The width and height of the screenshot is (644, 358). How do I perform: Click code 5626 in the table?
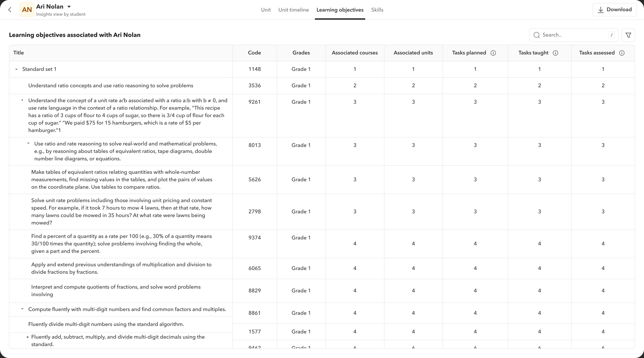[x=254, y=180]
